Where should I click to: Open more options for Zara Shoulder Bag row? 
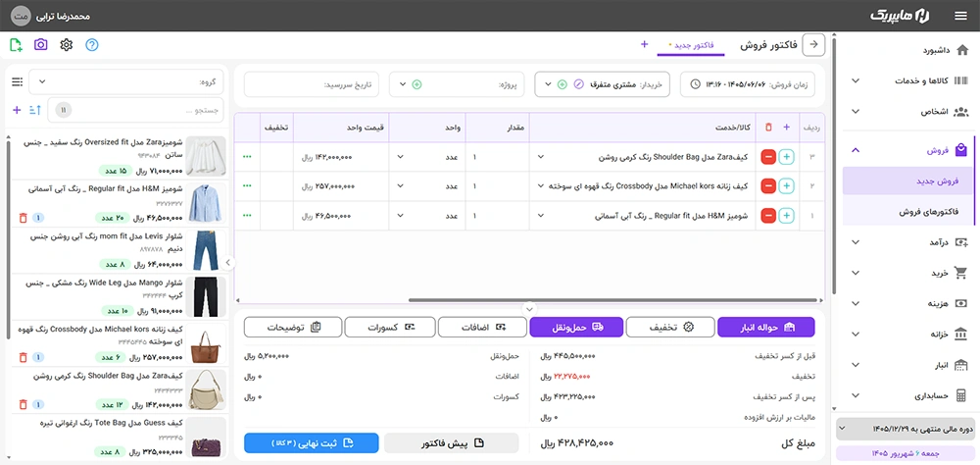247,157
